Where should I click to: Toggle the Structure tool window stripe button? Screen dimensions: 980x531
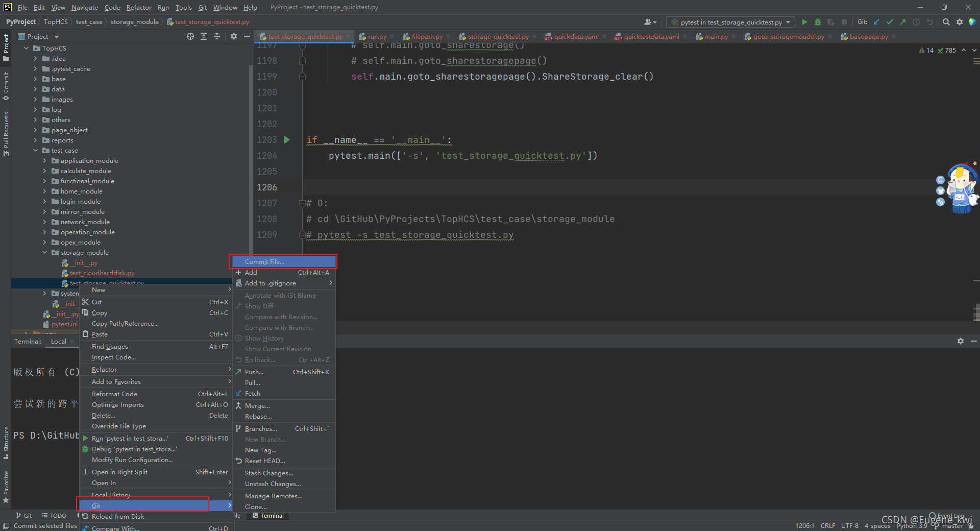[x=6, y=443]
